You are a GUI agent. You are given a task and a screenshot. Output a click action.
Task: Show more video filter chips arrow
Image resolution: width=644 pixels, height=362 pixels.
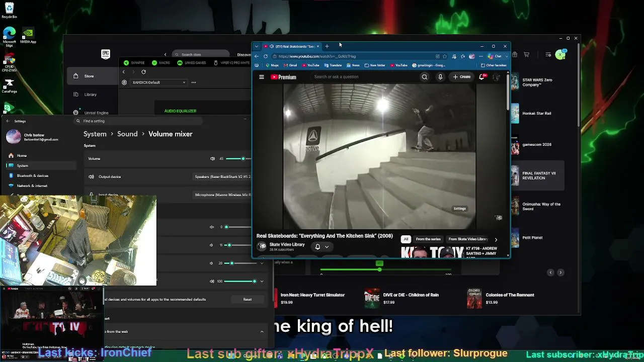496,239
